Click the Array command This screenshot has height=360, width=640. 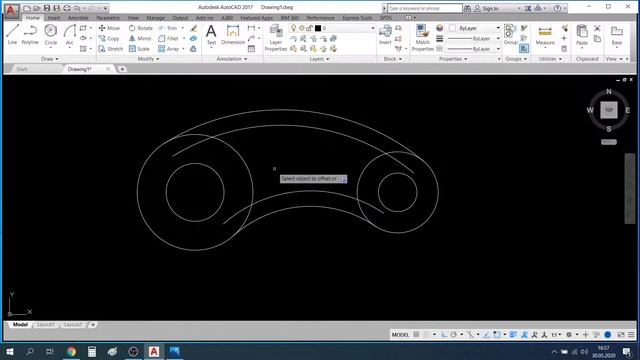169,49
